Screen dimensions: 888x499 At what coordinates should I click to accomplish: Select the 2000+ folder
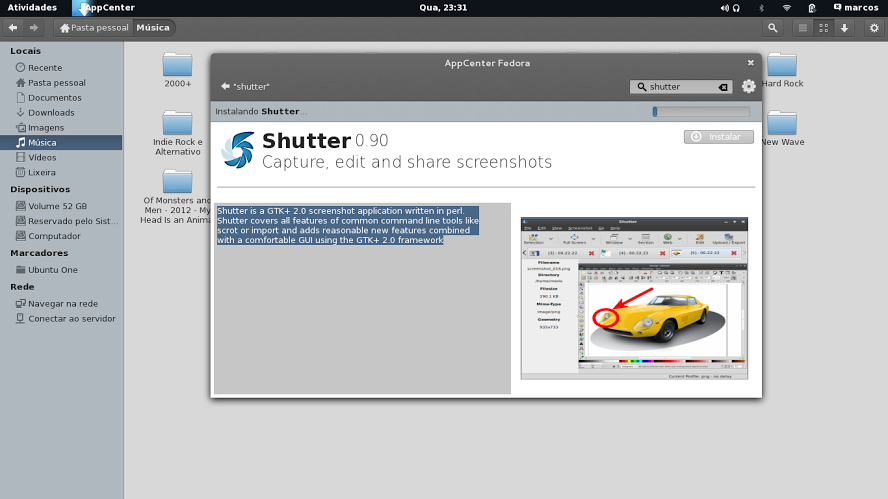pos(177,70)
